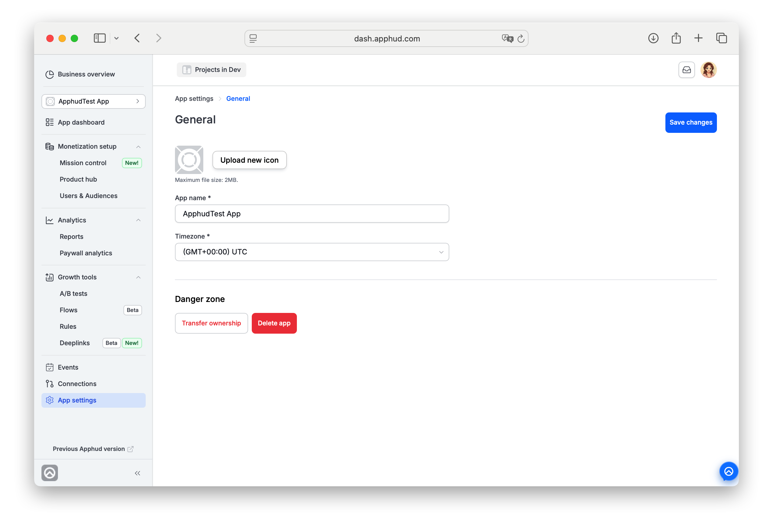Click Save changes

coord(691,122)
